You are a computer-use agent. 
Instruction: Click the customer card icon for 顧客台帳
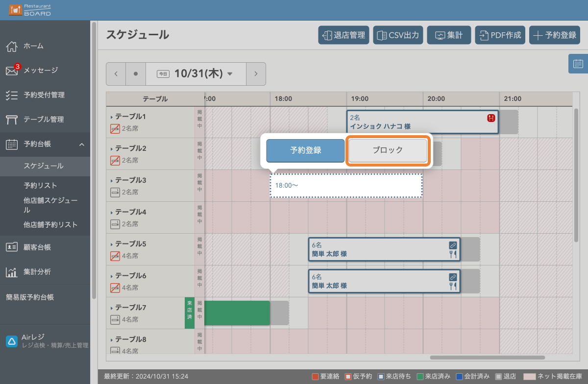[12, 247]
